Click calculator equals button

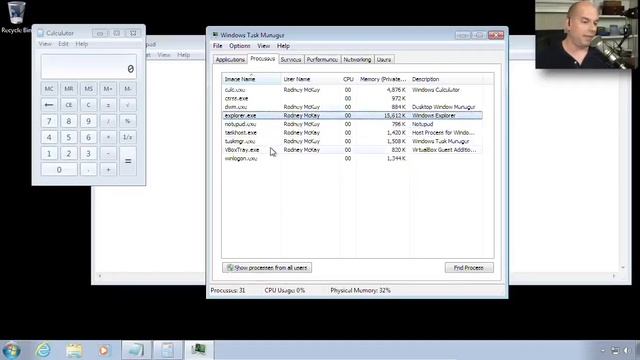pyautogui.click(x=128, y=162)
